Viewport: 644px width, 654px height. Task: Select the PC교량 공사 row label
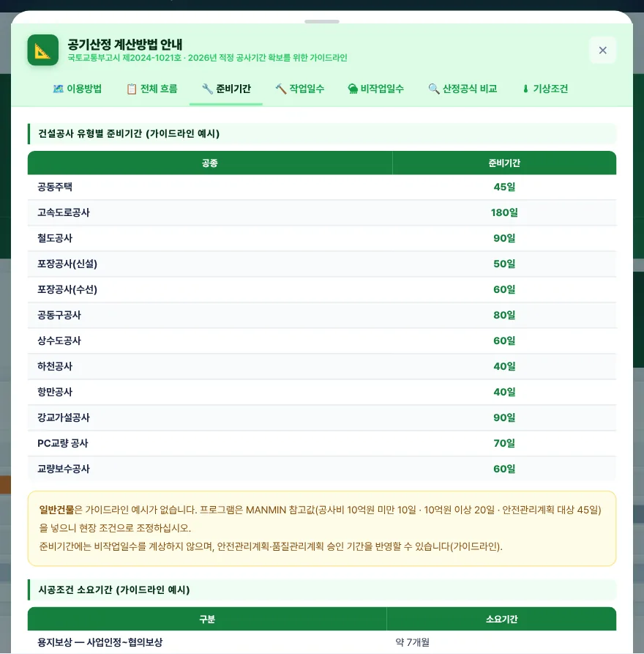click(x=62, y=443)
